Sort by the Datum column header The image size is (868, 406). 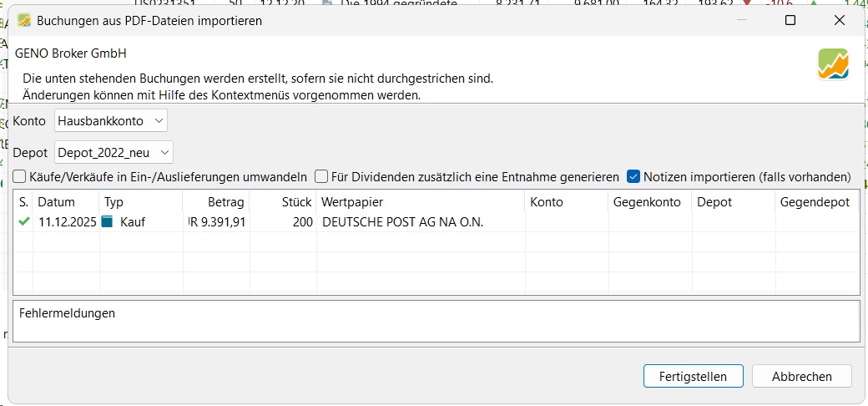pyautogui.click(x=56, y=202)
